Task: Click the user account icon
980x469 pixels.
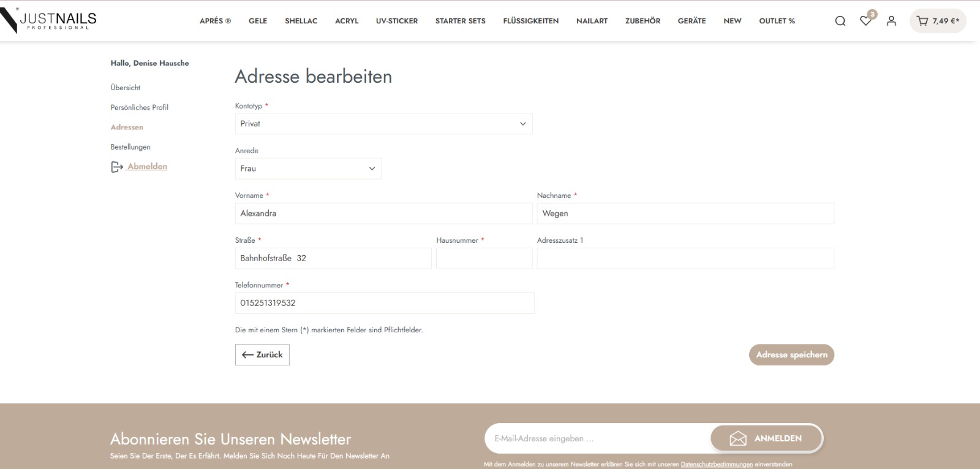Action: point(891,21)
